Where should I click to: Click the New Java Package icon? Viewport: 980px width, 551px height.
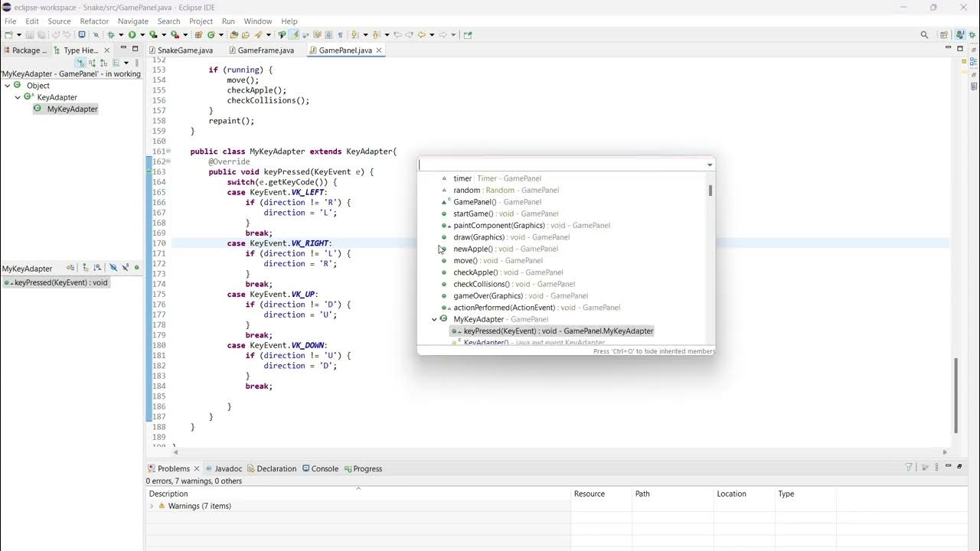pos(198,34)
